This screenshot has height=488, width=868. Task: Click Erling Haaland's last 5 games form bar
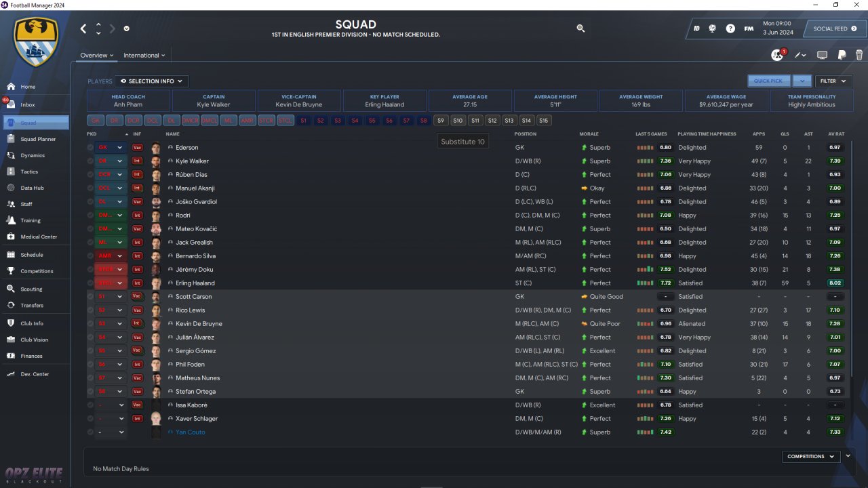click(x=645, y=283)
